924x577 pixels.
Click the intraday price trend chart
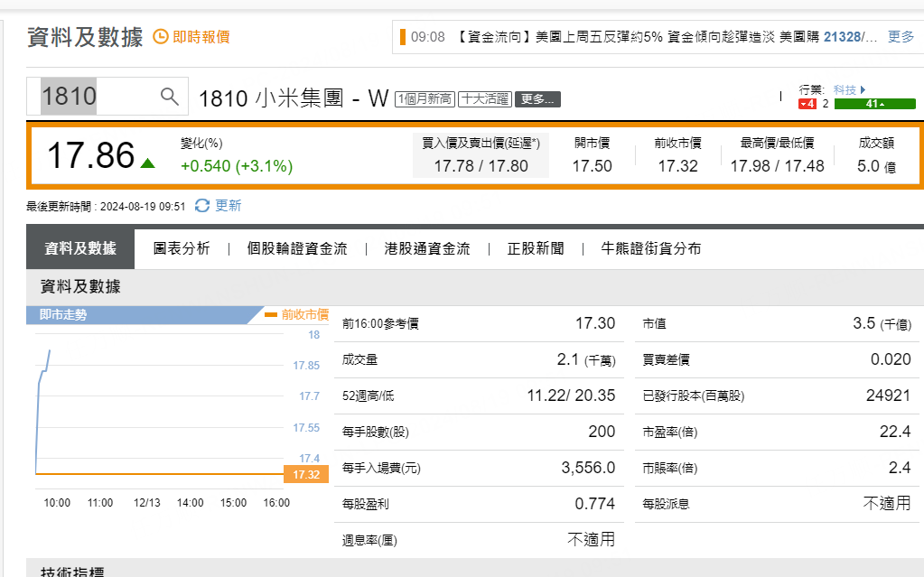tap(160, 413)
